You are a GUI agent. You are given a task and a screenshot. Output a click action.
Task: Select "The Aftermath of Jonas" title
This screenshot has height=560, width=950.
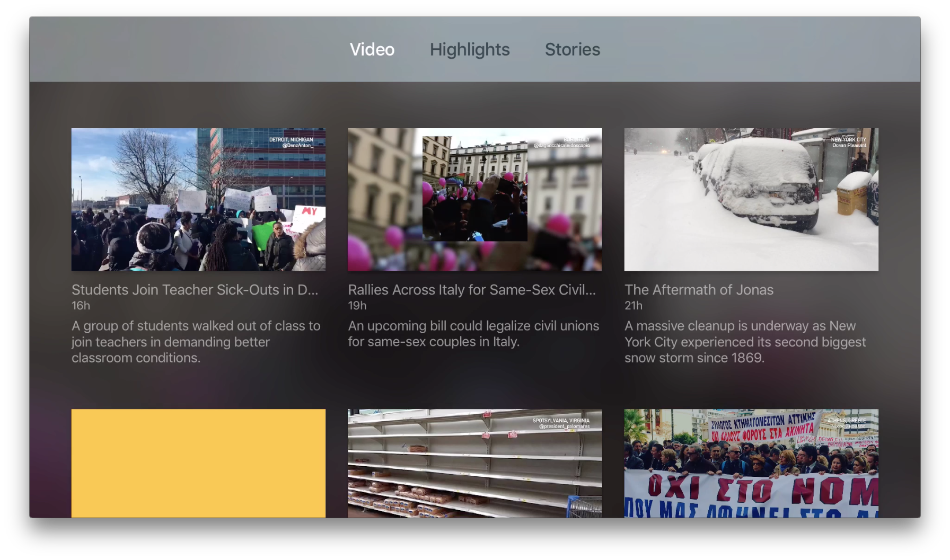[698, 290]
